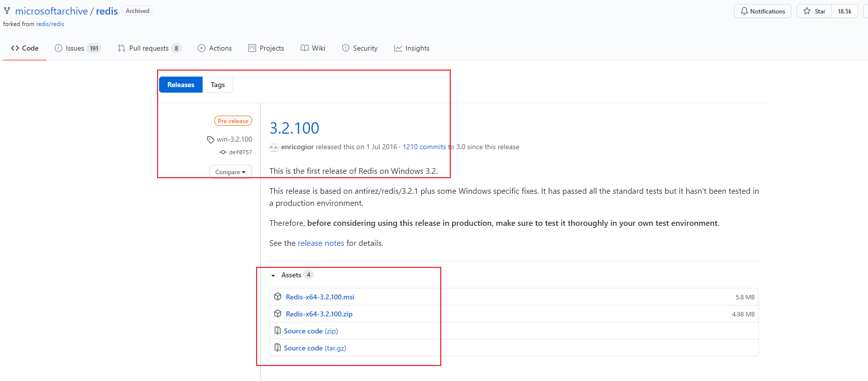Viewport: 868px width, 381px height.
Task: Open the Compare dropdown
Action: (x=231, y=172)
